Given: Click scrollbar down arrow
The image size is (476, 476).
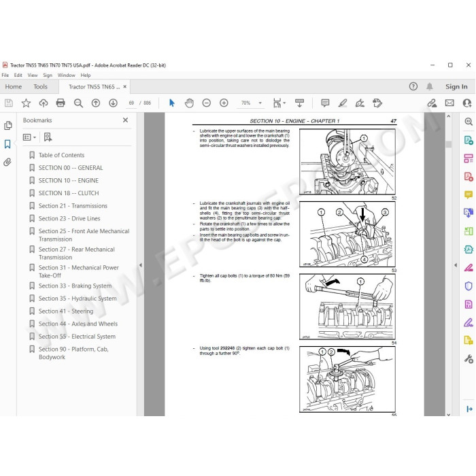Looking at the screenshot, I should coord(449,414).
